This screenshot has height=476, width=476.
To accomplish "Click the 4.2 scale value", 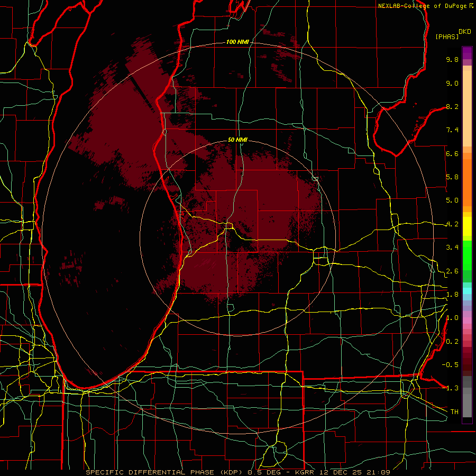I will [x=452, y=224].
